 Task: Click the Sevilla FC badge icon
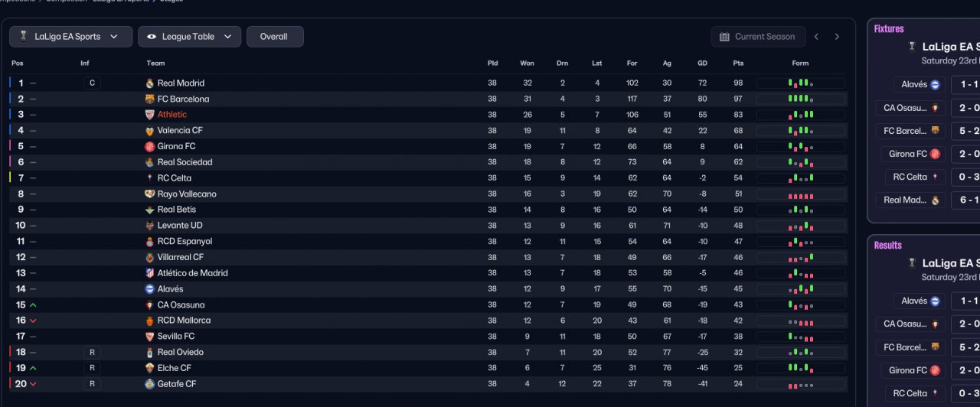point(149,337)
